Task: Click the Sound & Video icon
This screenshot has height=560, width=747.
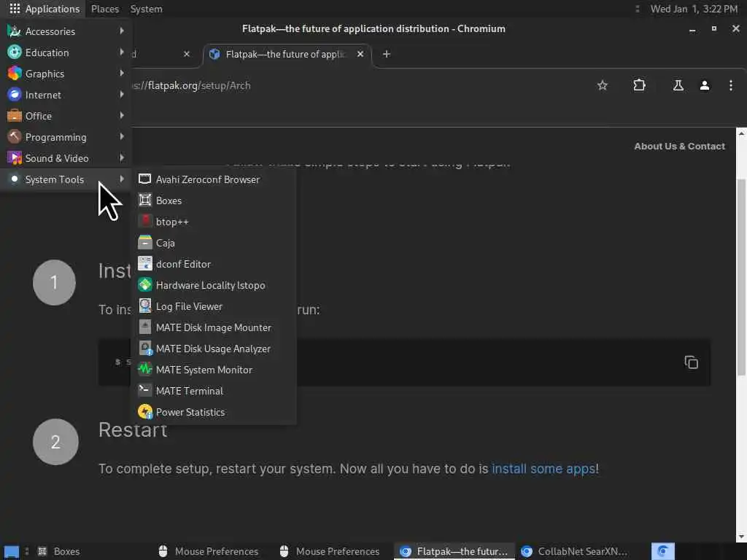Action: pyautogui.click(x=15, y=157)
